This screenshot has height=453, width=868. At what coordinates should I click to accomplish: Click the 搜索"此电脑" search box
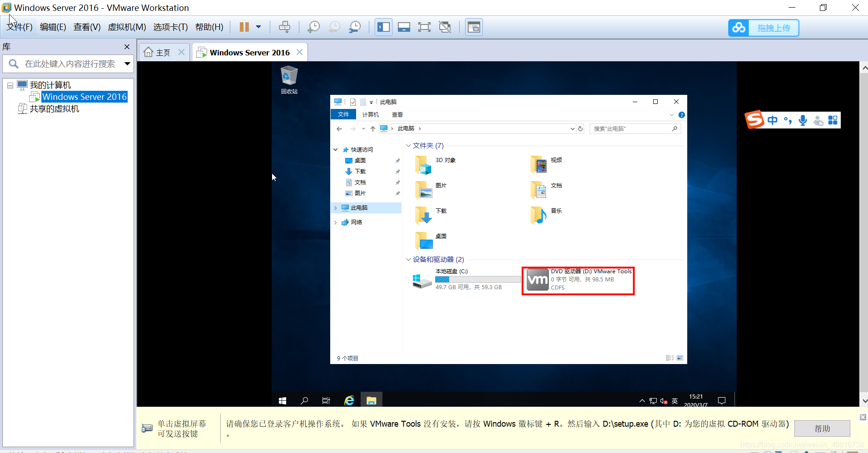pyautogui.click(x=635, y=129)
